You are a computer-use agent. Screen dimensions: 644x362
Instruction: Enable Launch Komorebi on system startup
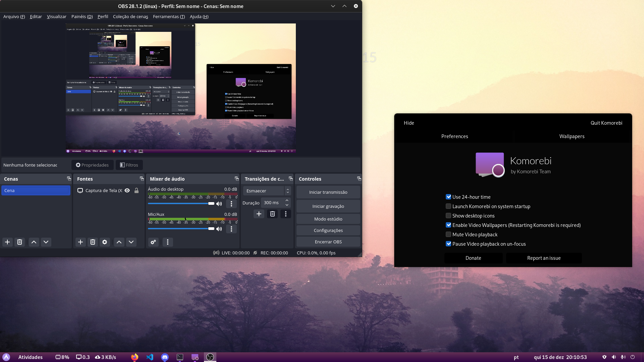click(x=448, y=206)
